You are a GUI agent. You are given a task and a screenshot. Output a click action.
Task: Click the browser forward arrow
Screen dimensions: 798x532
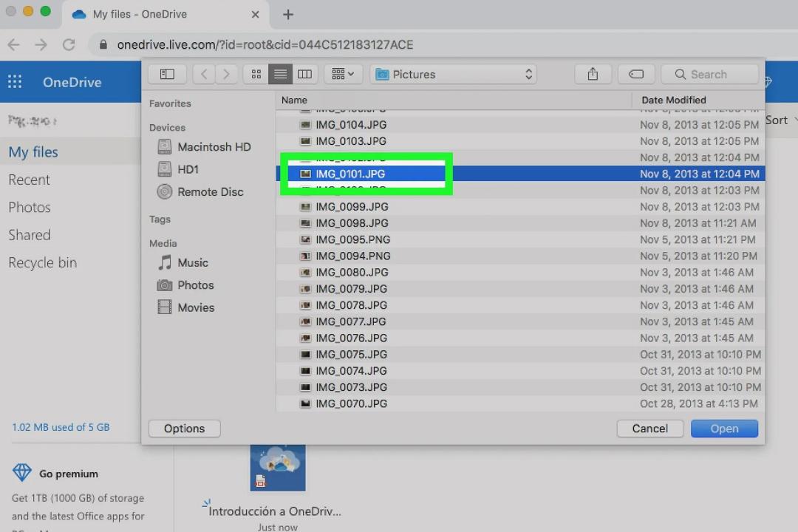pos(41,45)
